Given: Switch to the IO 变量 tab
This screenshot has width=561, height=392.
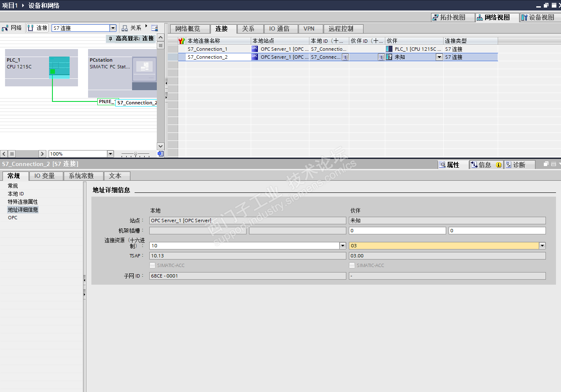Looking at the screenshot, I should pyautogui.click(x=45, y=176).
